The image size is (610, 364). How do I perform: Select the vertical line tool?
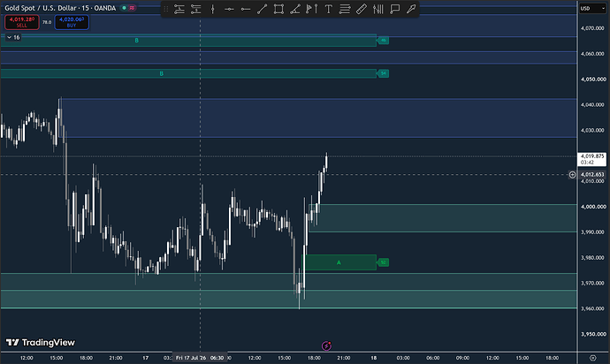coord(212,9)
